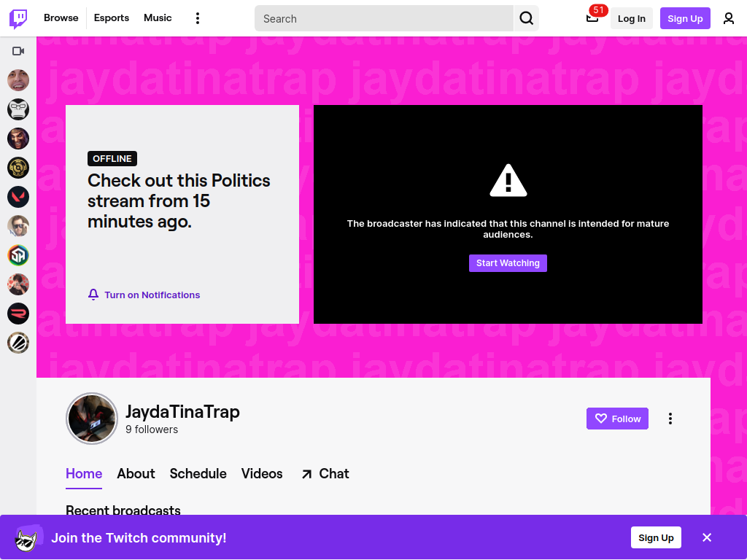Select the Home tab
747x560 pixels.
tap(84, 474)
